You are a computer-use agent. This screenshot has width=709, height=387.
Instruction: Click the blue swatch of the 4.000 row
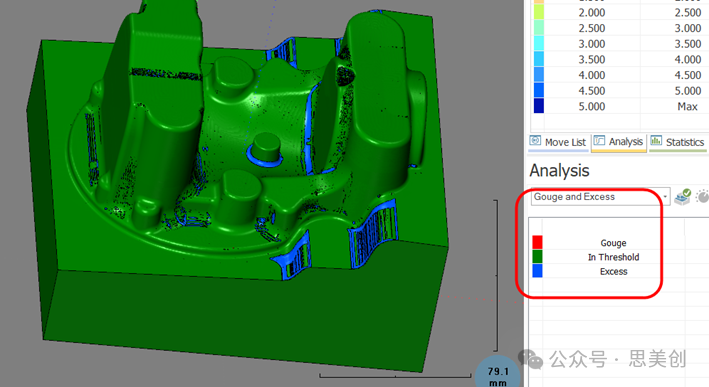click(x=539, y=75)
